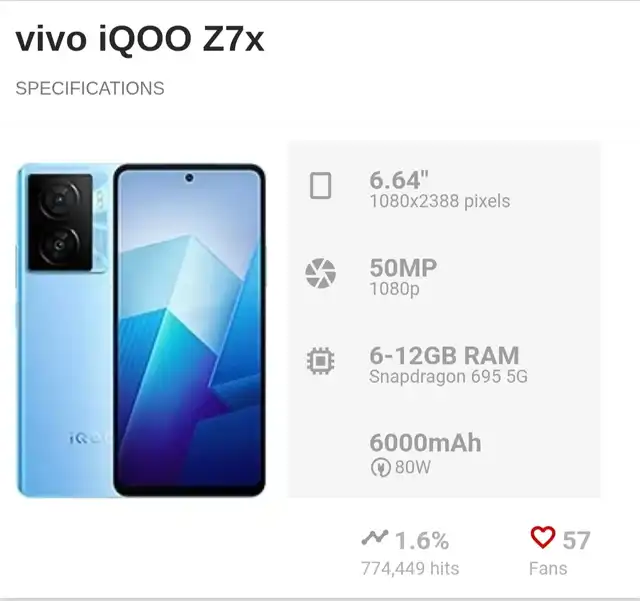Open the vivo iQOO Z7x phone picture
The image size is (640, 601).
tap(141, 330)
